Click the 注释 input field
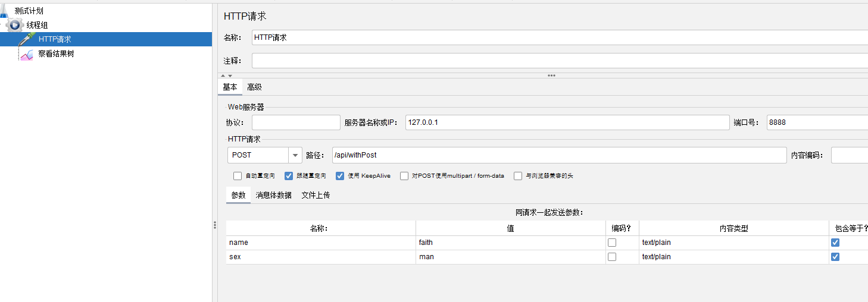The width and height of the screenshot is (868, 302). (560, 61)
